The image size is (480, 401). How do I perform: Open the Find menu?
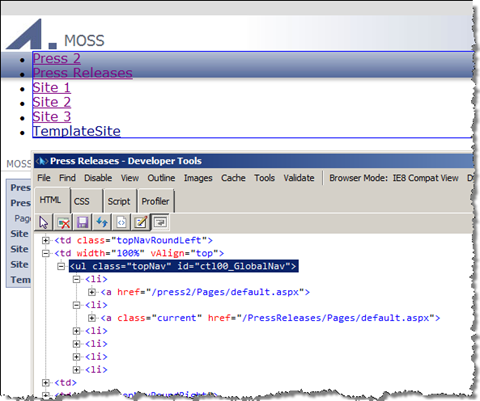tap(67, 178)
